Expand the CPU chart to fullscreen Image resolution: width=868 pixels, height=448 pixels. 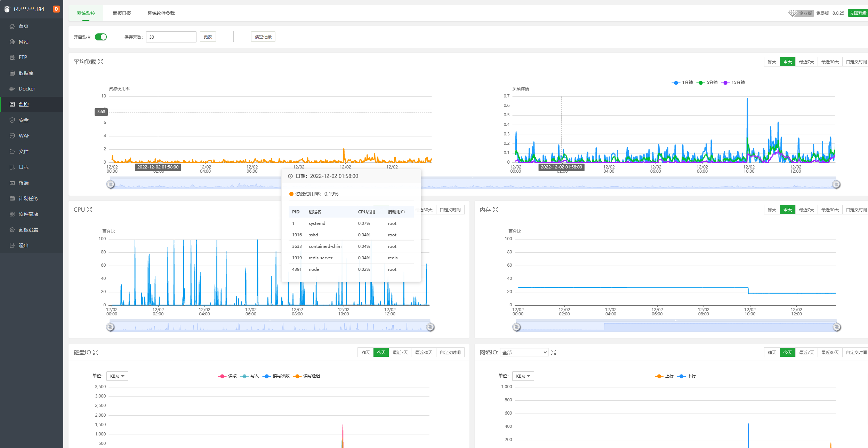click(89, 210)
